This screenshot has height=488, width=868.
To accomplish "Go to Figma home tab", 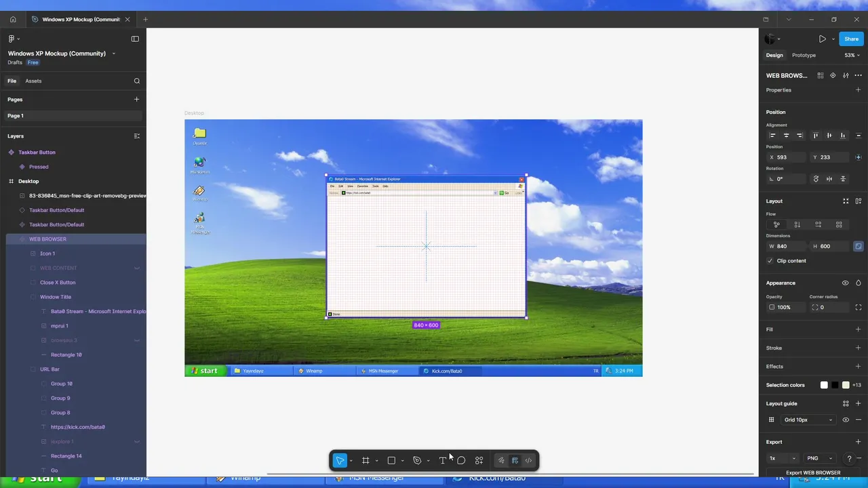I will [12, 20].
